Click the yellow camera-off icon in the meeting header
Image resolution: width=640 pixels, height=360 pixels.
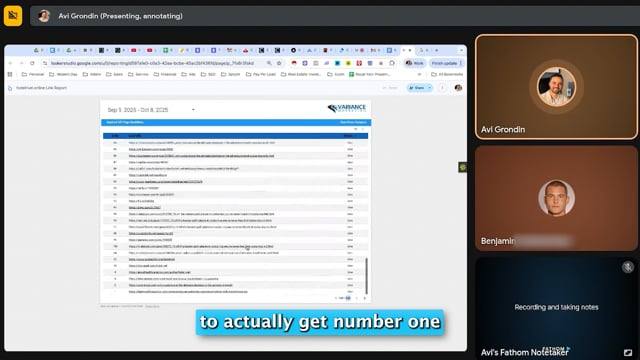(x=13, y=16)
